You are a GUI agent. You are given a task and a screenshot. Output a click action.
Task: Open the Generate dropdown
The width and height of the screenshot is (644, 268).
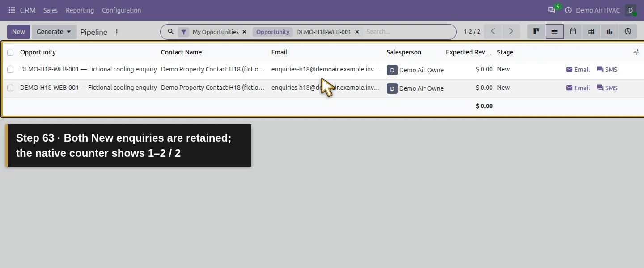point(54,32)
